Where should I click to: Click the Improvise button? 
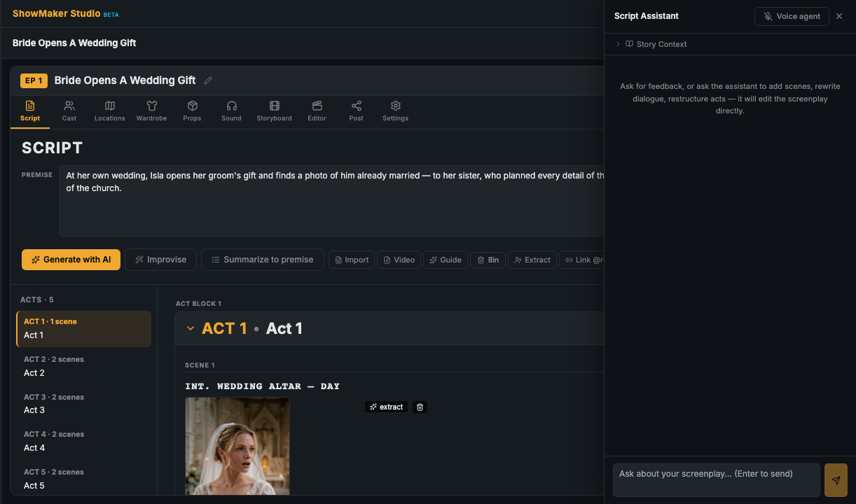tap(161, 260)
